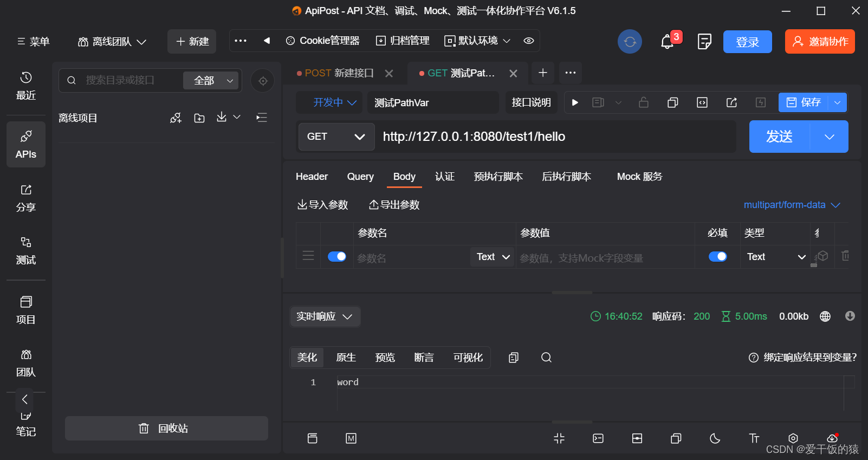
Task: Open the 回收站 recycle bin
Action: pyautogui.click(x=166, y=429)
